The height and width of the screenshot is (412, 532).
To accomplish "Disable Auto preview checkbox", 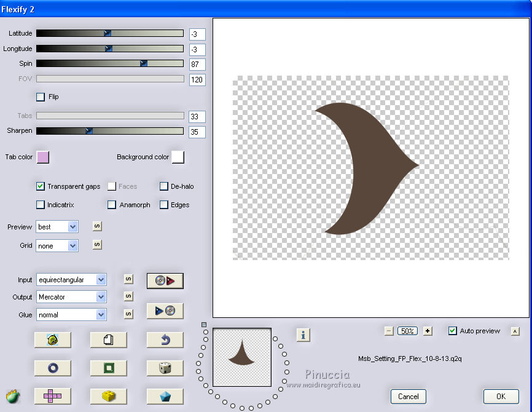I will 453,331.
